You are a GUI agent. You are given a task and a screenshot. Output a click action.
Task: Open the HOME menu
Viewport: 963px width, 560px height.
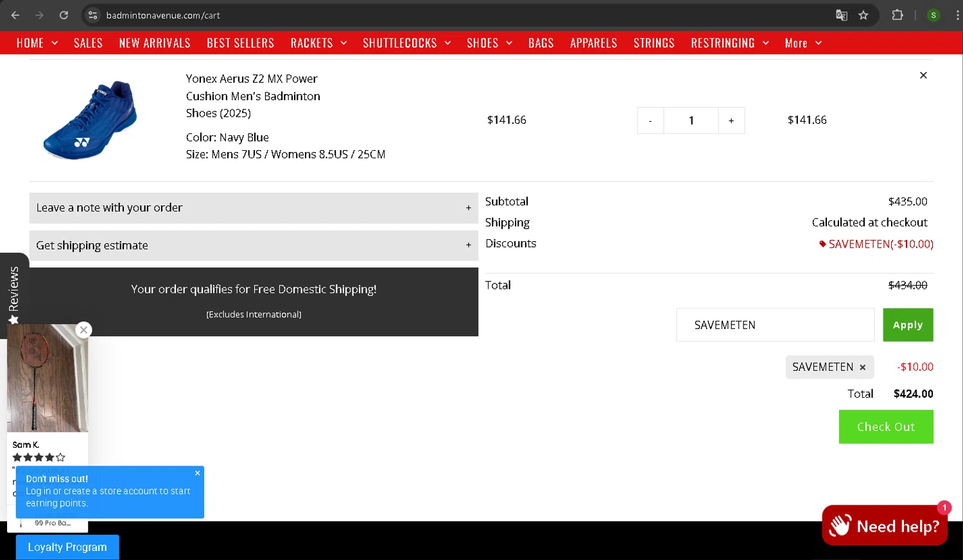37,43
